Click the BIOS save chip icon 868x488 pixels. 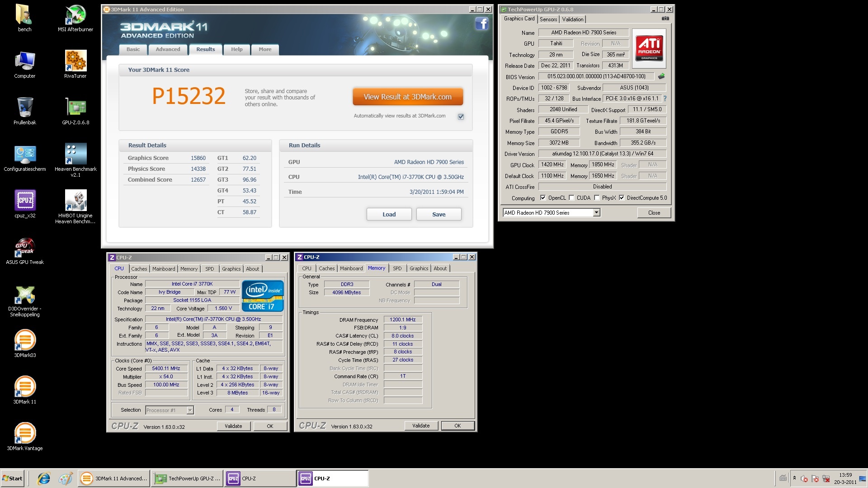[661, 76]
